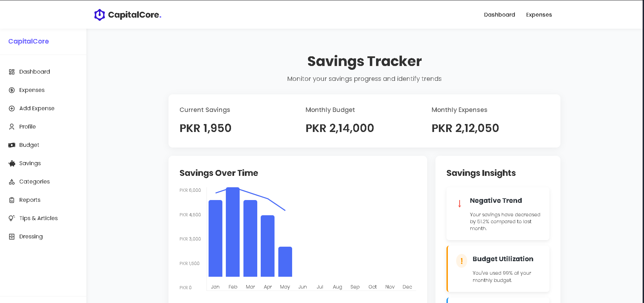The height and width of the screenshot is (303, 644).
Task: Click the Add Expense plus circle icon
Action: click(12, 108)
